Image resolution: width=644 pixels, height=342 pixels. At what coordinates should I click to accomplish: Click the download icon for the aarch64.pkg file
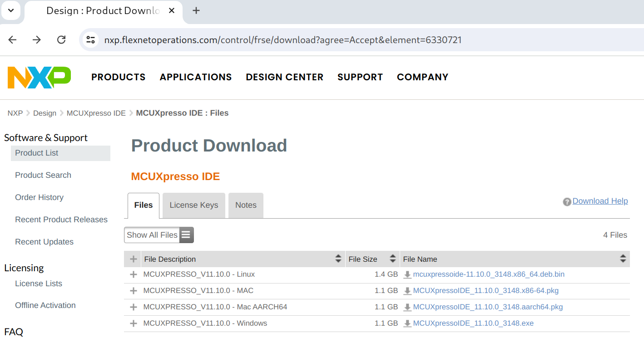tap(407, 307)
